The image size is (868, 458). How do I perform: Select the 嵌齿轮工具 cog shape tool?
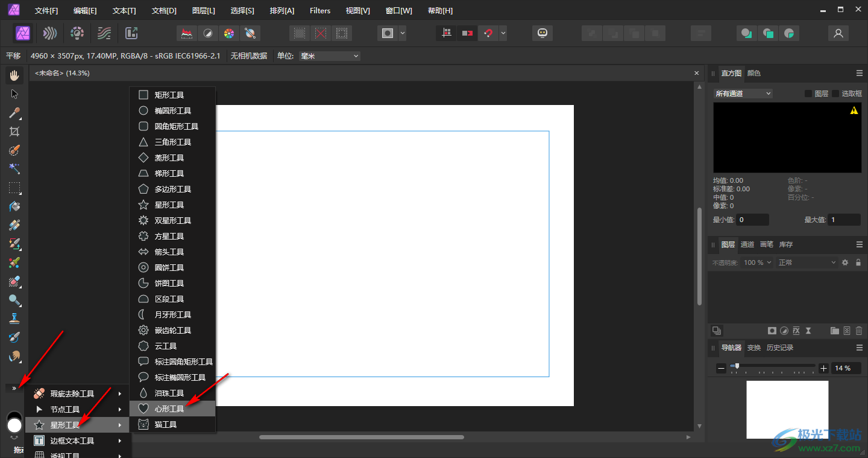pyautogui.click(x=172, y=331)
